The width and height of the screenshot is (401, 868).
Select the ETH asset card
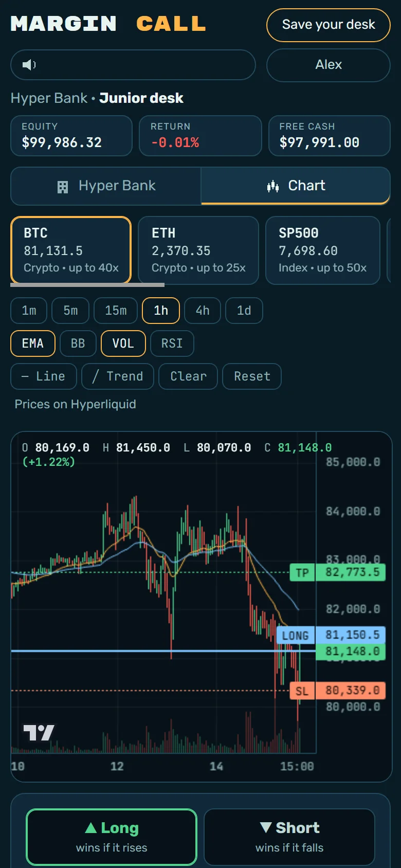tap(198, 250)
